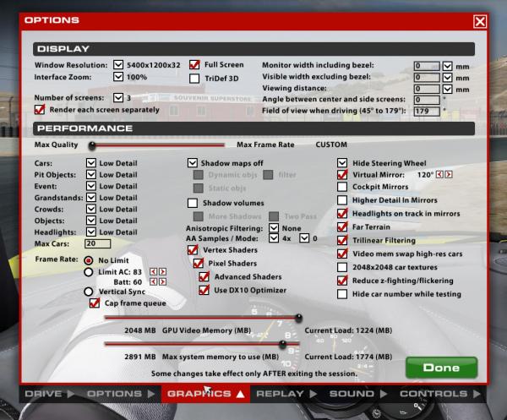Click the Limit AC decrease arrow
This screenshot has height=420, width=507.
click(153, 271)
